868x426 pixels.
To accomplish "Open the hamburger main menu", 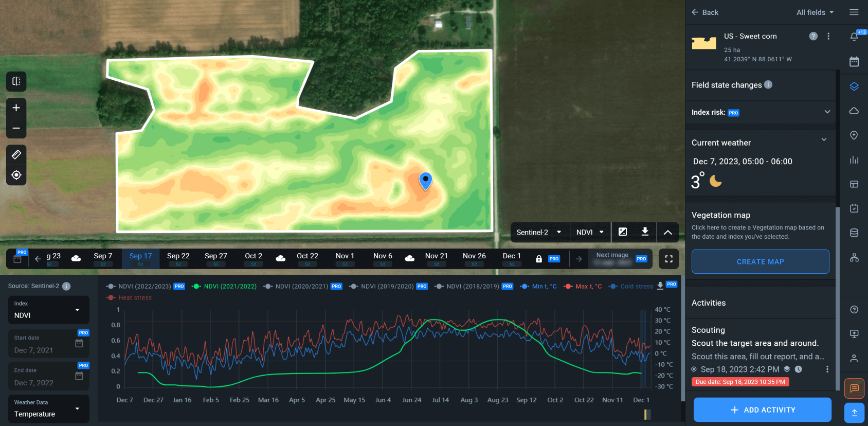I will click(854, 12).
